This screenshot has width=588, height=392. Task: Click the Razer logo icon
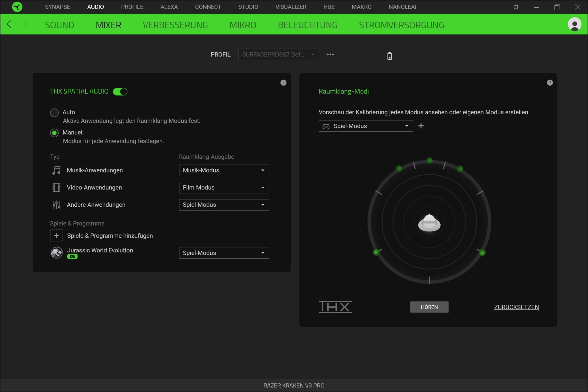point(17,7)
